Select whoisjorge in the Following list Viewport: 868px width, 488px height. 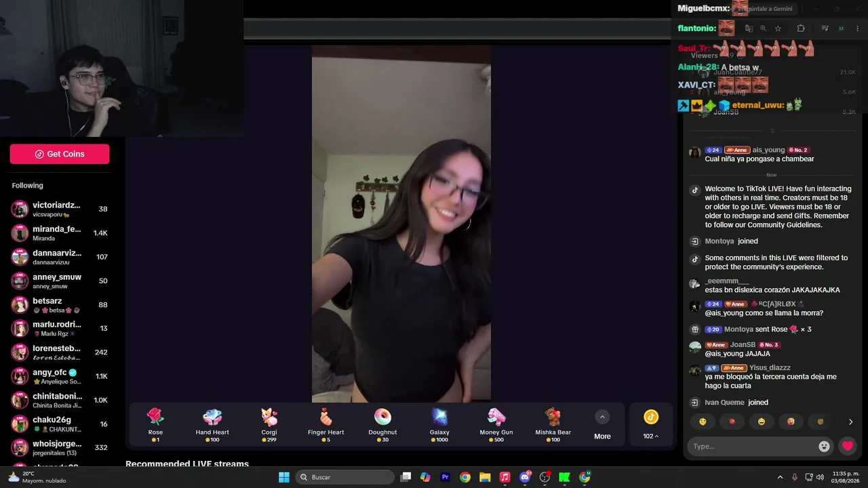point(60,447)
